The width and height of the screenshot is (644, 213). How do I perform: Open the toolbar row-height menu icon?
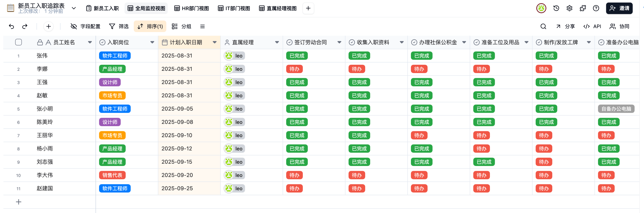(x=203, y=27)
